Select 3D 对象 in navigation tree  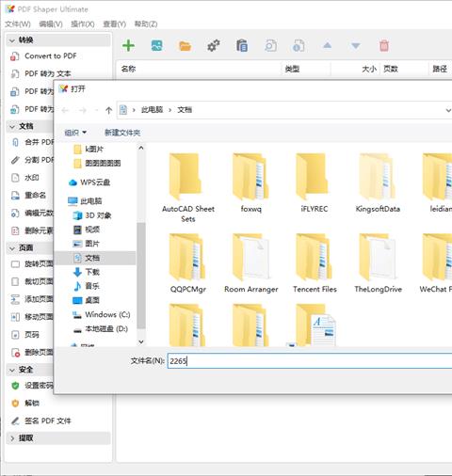[92, 215]
